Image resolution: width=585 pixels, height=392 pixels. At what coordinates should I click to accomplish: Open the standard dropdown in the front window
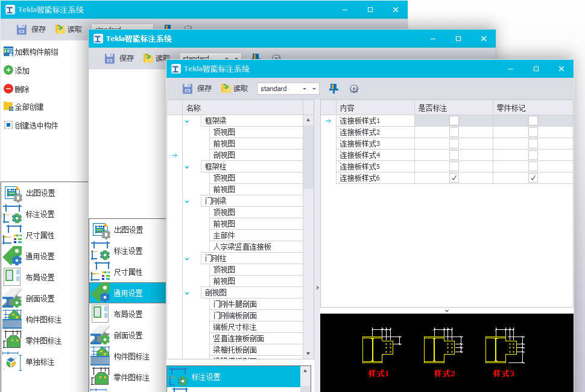[314, 89]
